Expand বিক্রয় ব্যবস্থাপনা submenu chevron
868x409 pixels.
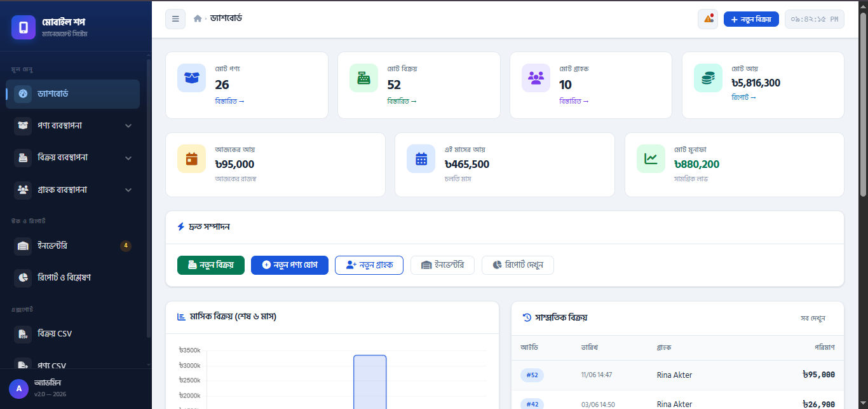tap(128, 158)
